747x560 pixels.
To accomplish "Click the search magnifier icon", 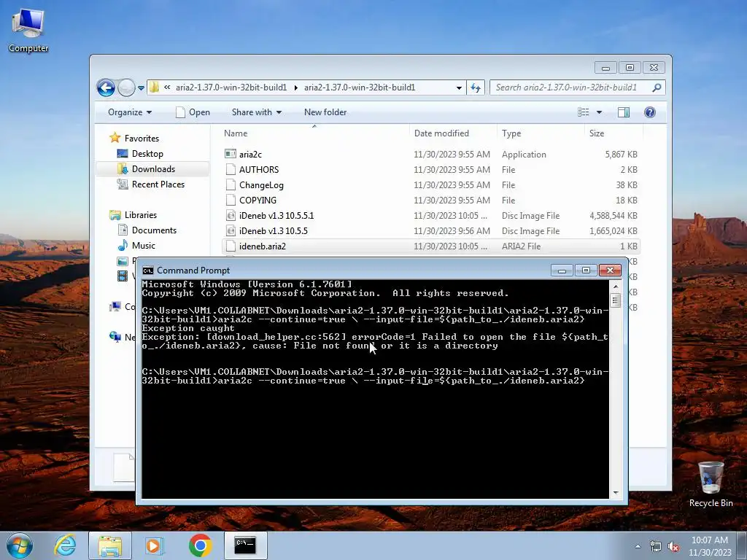I will click(657, 87).
